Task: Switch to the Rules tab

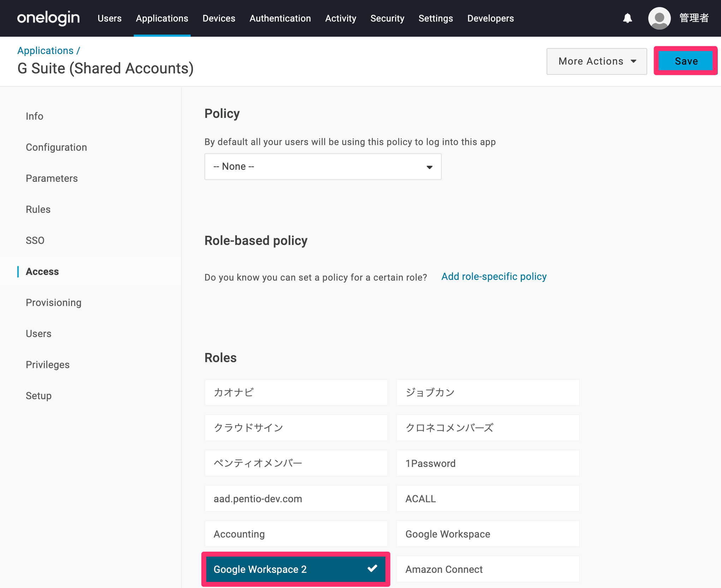Action: [38, 209]
